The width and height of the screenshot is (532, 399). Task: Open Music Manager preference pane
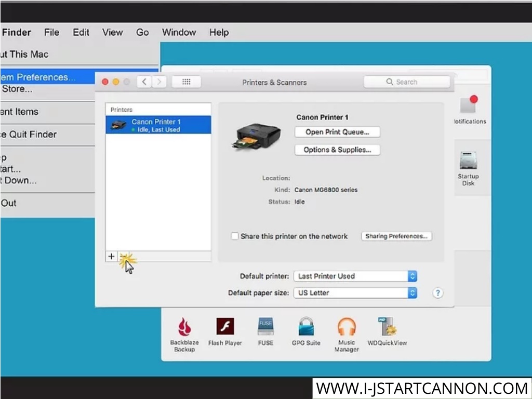click(x=347, y=335)
